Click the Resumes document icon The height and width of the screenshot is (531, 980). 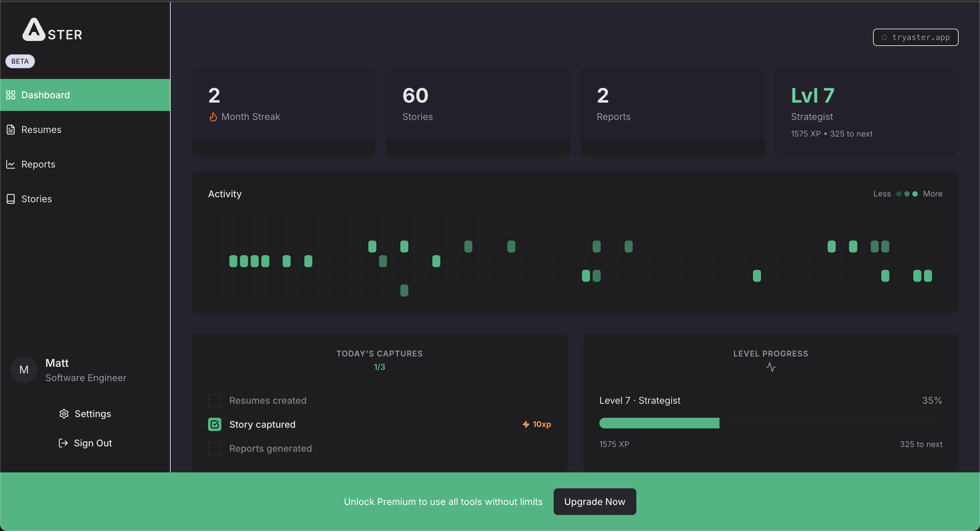pyautogui.click(x=11, y=130)
